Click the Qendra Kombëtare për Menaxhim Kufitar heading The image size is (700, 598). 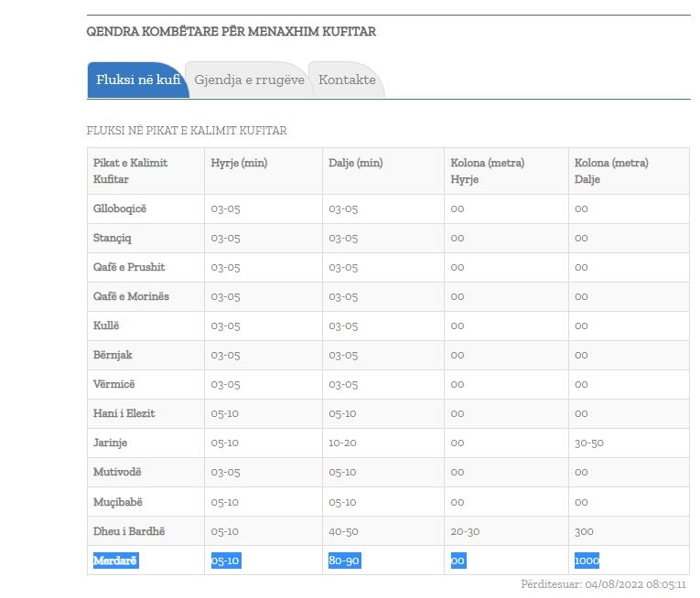231,31
